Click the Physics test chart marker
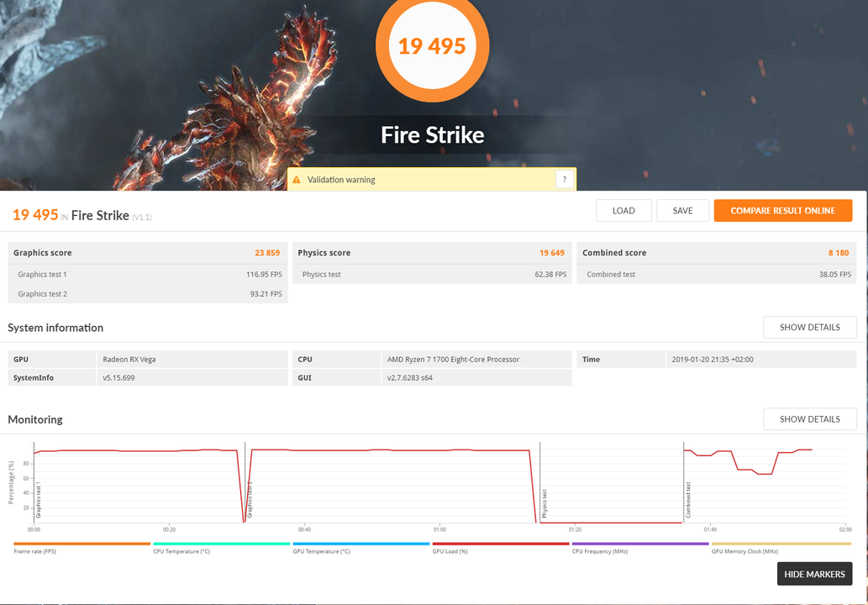Image resolution: width=868 pixels, height=605 pixels. (544, 502)
